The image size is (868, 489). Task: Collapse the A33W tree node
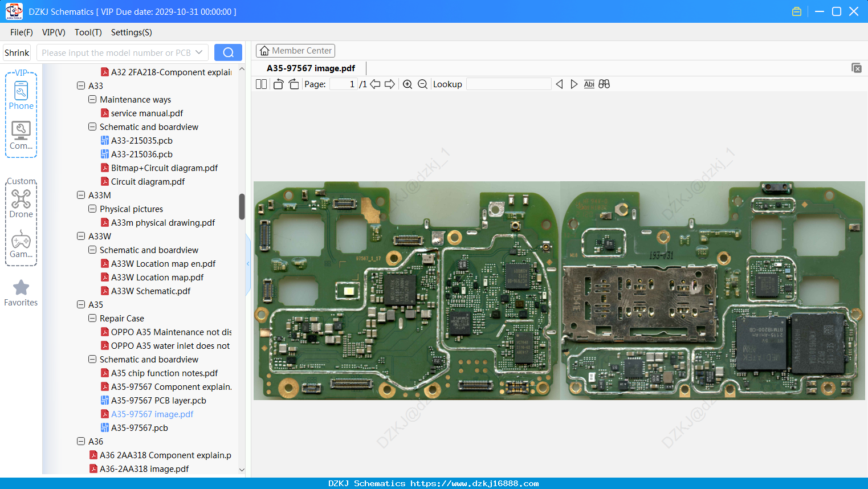click(81, 236)
